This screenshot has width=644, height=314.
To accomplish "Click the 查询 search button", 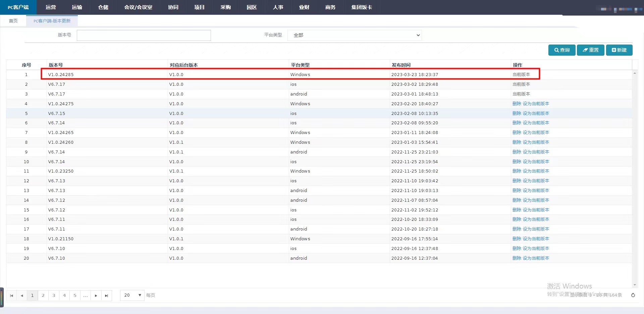I will coord(562,50).
